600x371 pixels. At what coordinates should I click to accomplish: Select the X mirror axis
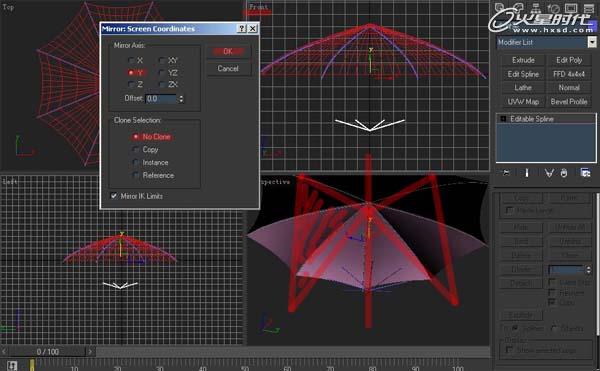tap(132, 60)
